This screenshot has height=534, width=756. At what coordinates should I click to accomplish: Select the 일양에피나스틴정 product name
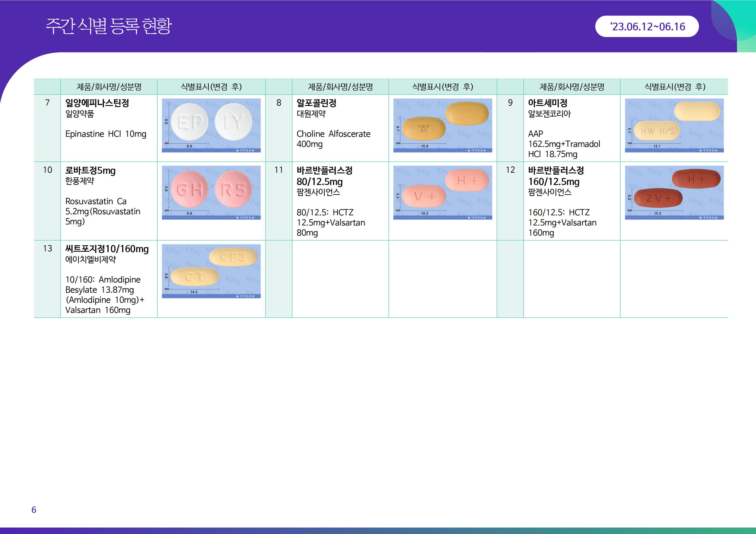[97, 103]
